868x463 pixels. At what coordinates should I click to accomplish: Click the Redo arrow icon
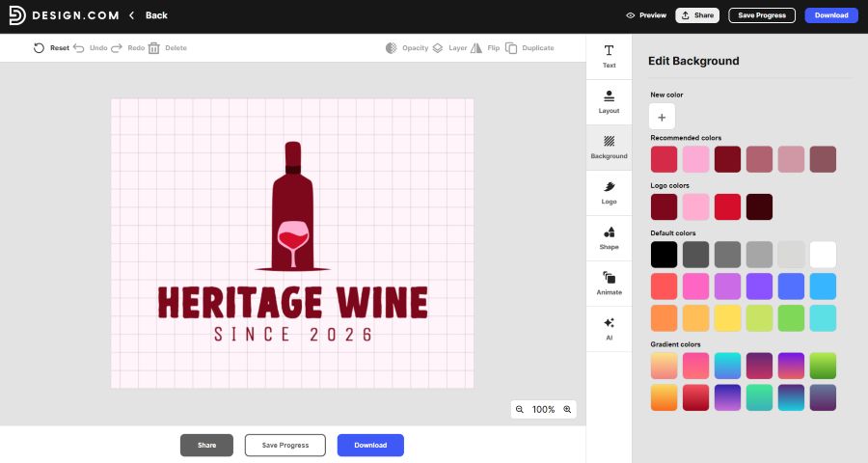[117, 48]
